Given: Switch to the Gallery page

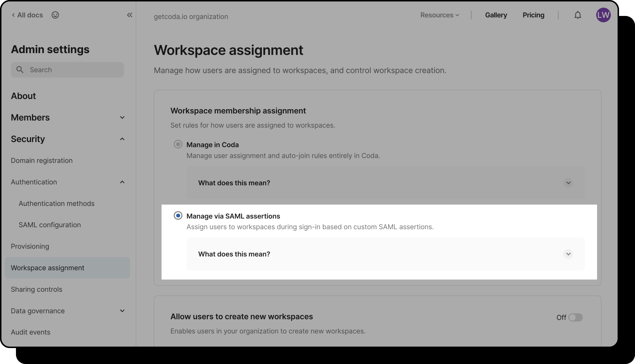Looking at the screenshot, I should pyautogui.click(x=496, y=15).
